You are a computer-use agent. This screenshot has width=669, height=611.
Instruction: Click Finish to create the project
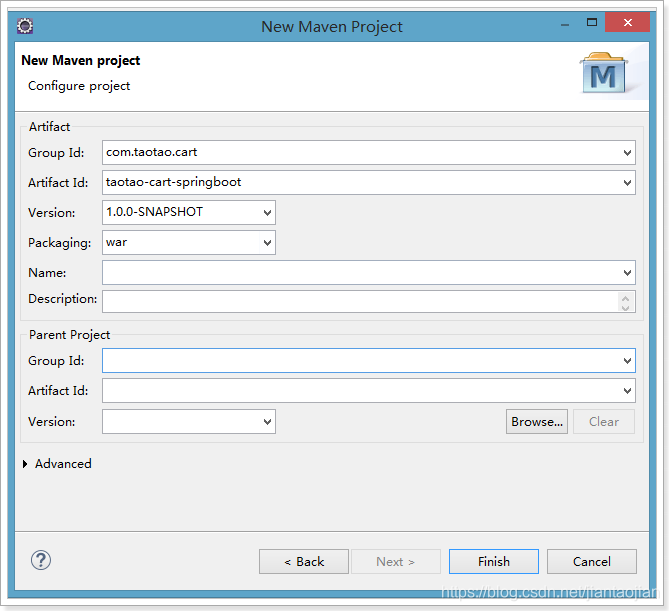[x=494, y=562]
